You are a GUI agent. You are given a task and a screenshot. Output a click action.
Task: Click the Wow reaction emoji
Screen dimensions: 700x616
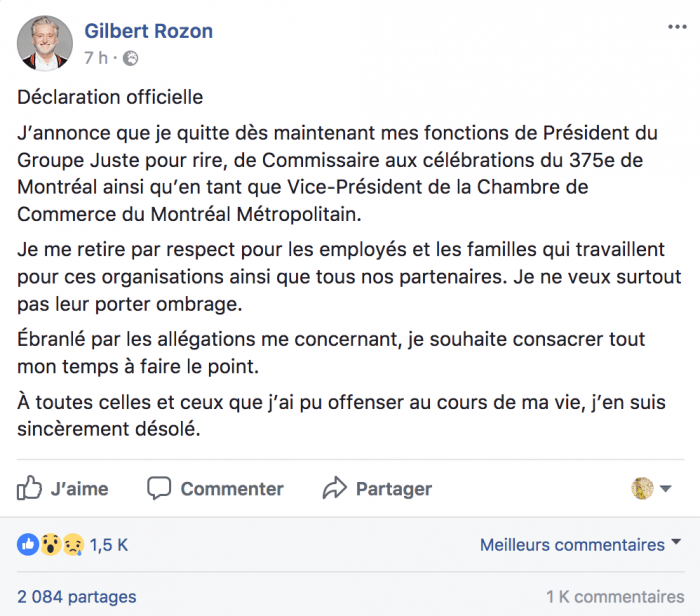tap(49, 545)
